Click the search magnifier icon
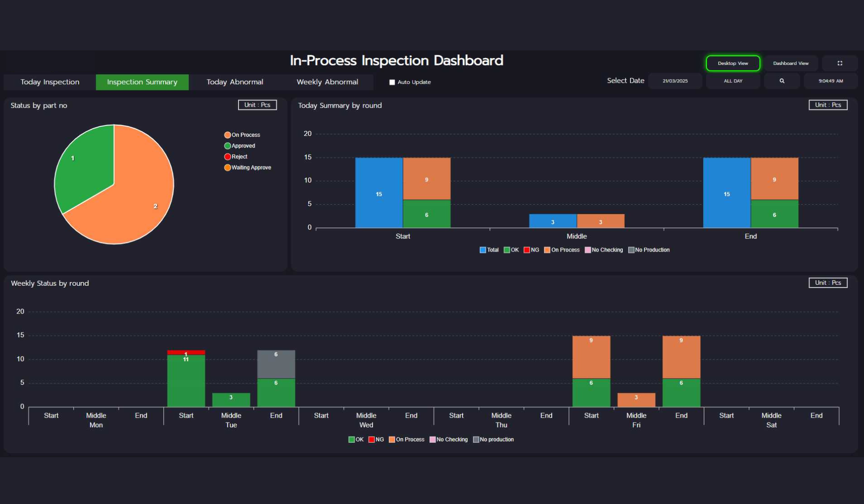This screenshot has height=504, width=864. pos(782,81)
